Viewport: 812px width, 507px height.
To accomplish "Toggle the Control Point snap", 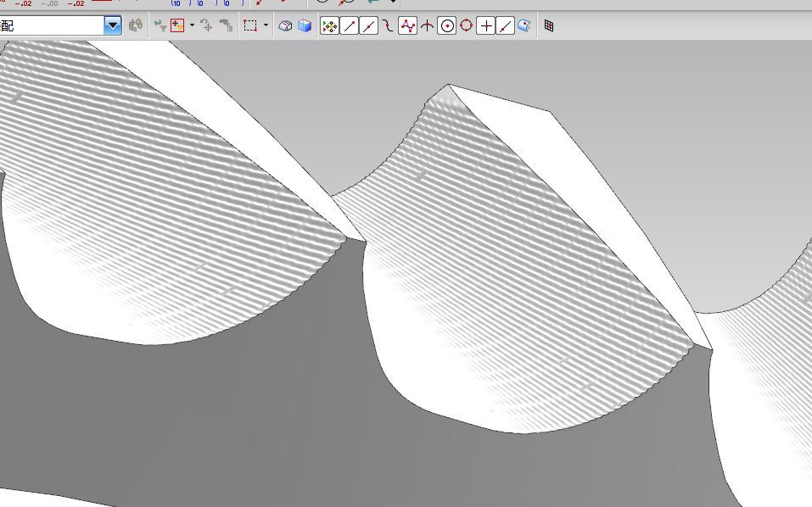I will (388, 25).
